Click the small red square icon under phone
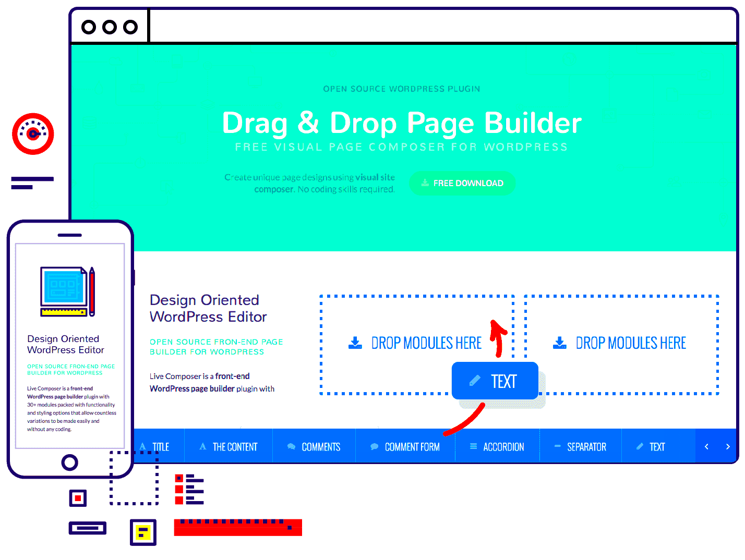This screenshot has width=745, height=560. pos(78,498)
